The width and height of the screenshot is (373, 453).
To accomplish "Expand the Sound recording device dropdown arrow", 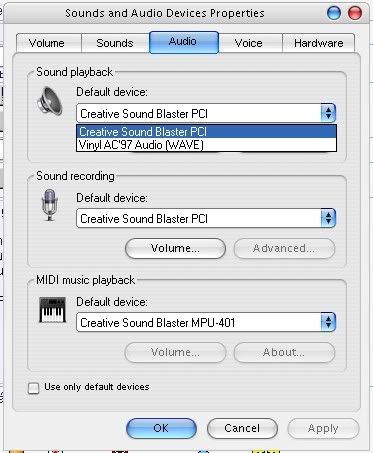I will pos(328,218).
